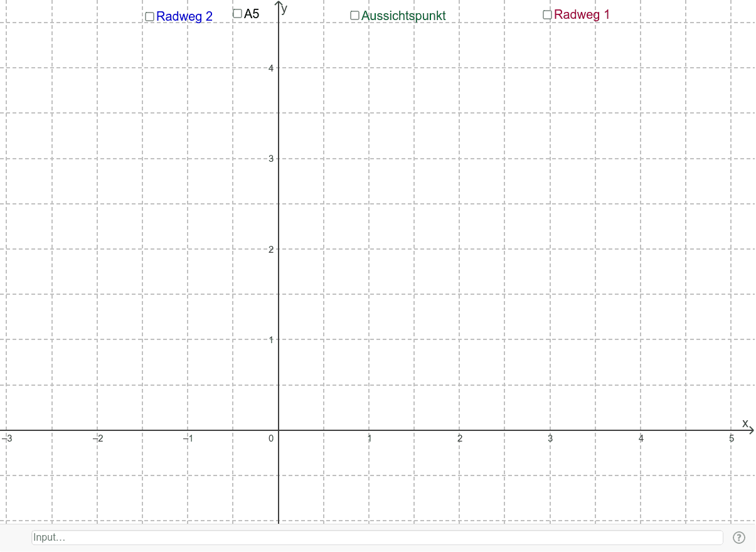This screenshot has width=756, height=552.
Task: Click the blue Radweg 2 label
Action: coord(184,17)
